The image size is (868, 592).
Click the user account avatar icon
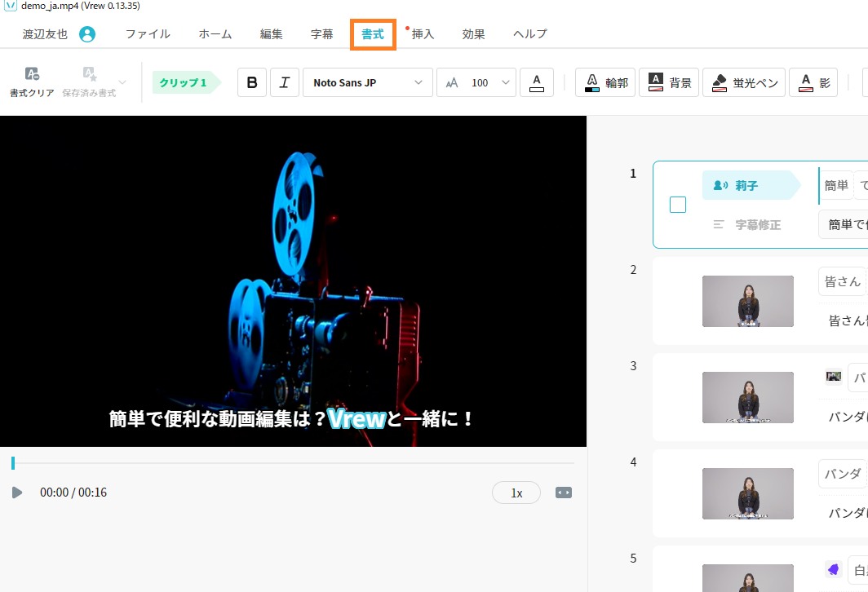87,34
